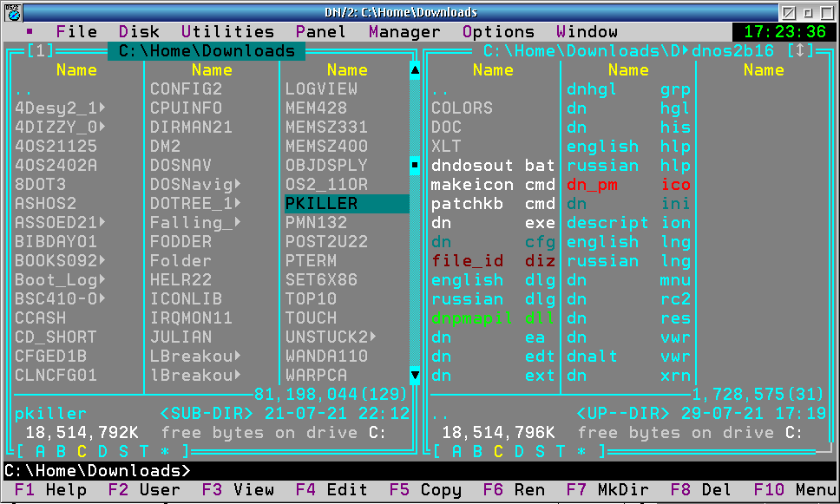The height and width of the screenshot is (504, 840).
Task: Select drive C in left panel drive bar
Action: tap(82, 451)
